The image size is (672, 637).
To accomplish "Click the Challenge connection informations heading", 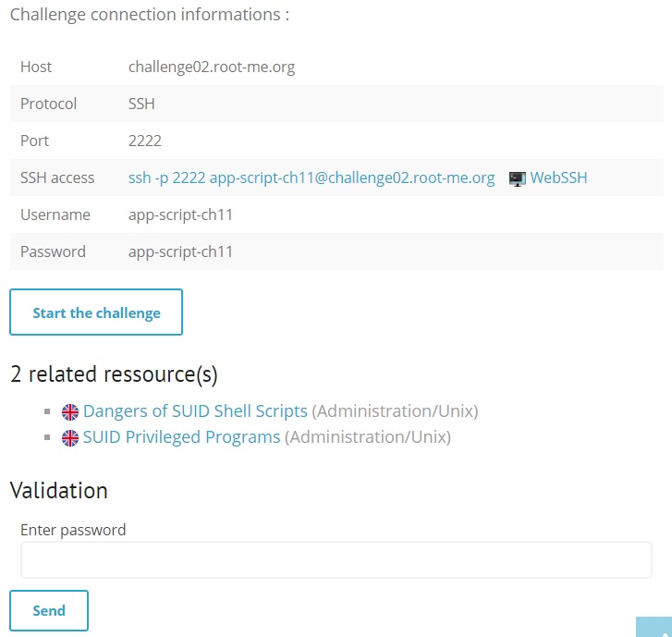I will 150,15.
